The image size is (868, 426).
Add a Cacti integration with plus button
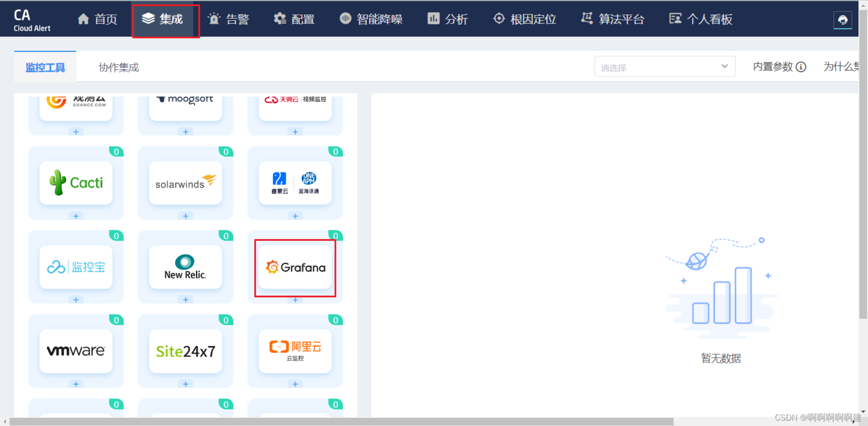(76, 216)
